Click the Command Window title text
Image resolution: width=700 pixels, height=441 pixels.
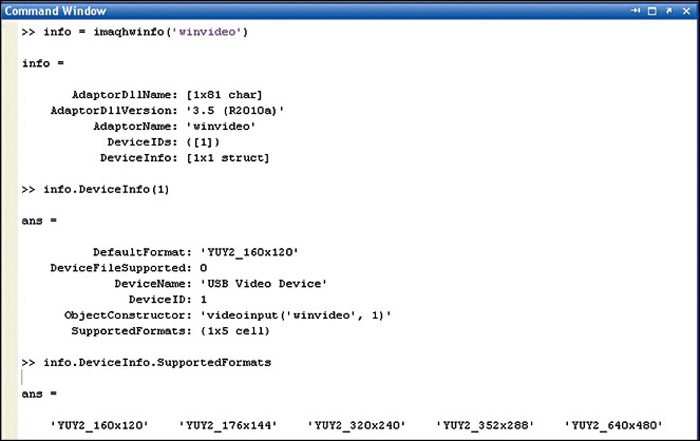[55, 11]
